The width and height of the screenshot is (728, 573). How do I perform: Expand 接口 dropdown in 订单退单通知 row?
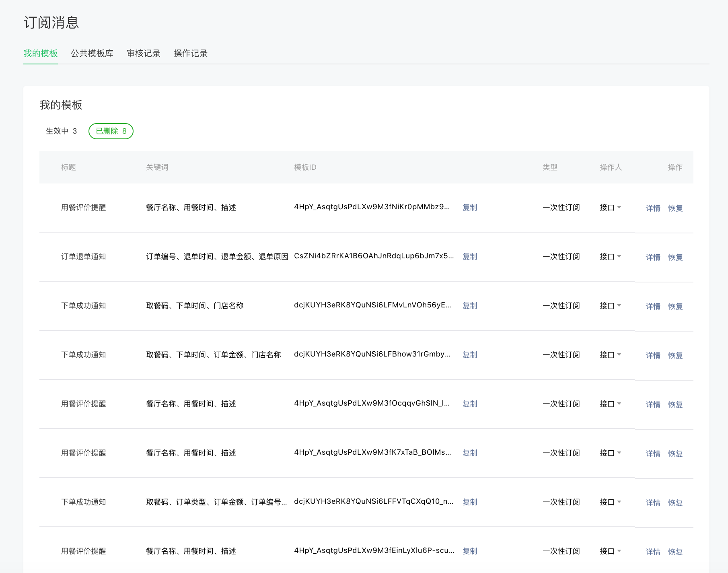click(611, 257)
